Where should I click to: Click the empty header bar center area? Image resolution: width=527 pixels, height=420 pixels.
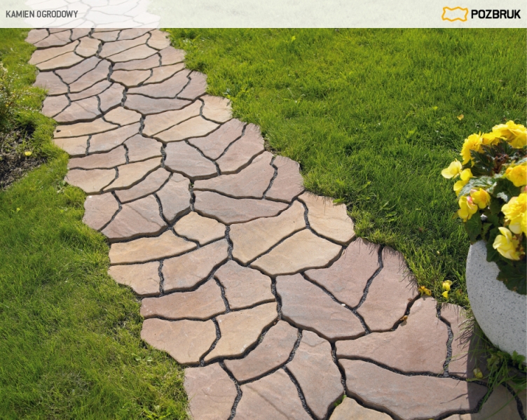294,14
